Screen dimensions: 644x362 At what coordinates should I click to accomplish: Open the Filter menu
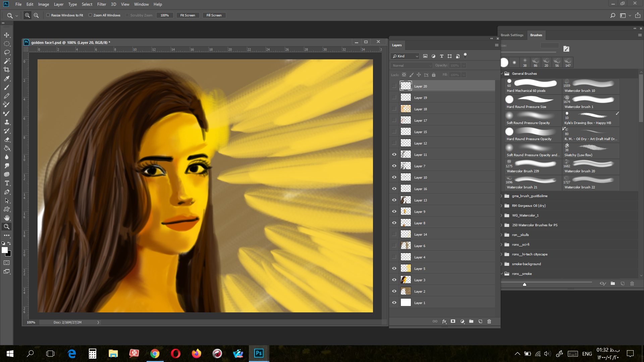tap(102, 4)
